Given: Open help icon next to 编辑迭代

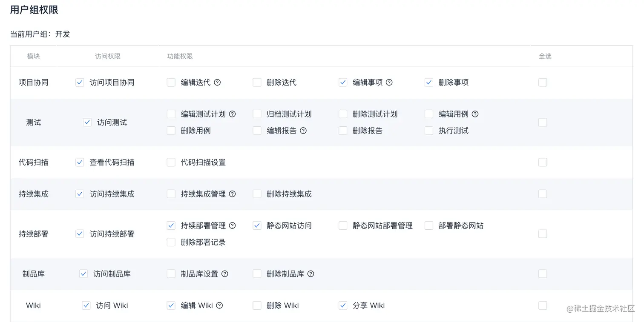Looking at the screenshot, I should [x=217, y=83].
